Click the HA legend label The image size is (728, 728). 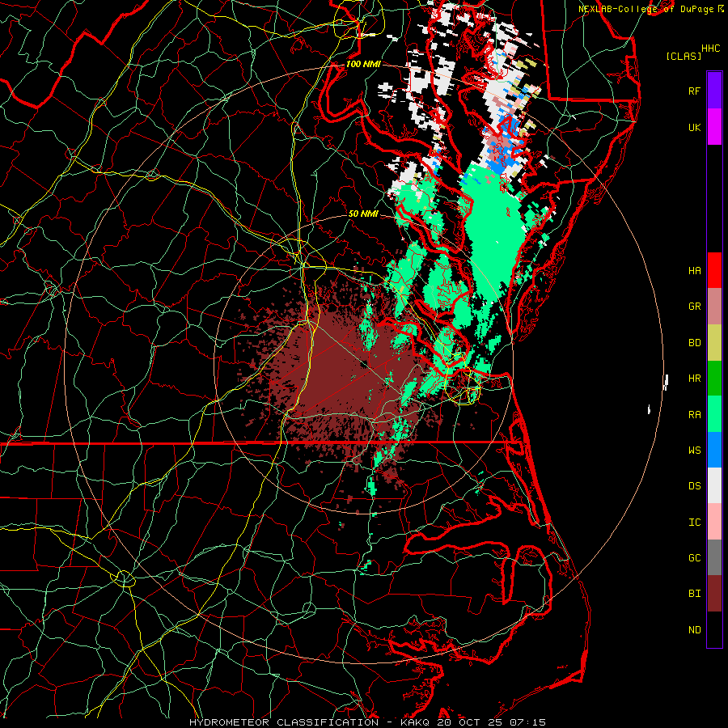point(694,271)
